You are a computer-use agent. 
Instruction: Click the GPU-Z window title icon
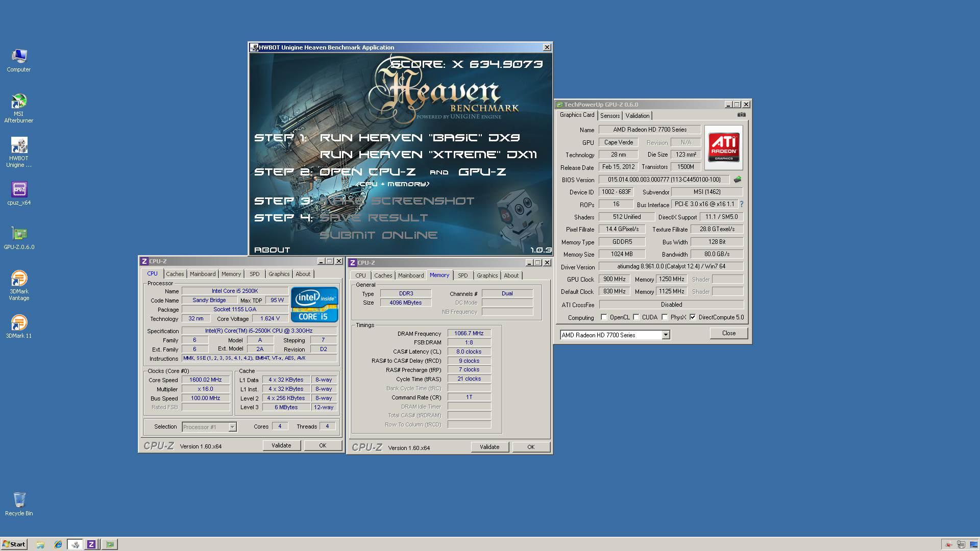coord(559,105)
